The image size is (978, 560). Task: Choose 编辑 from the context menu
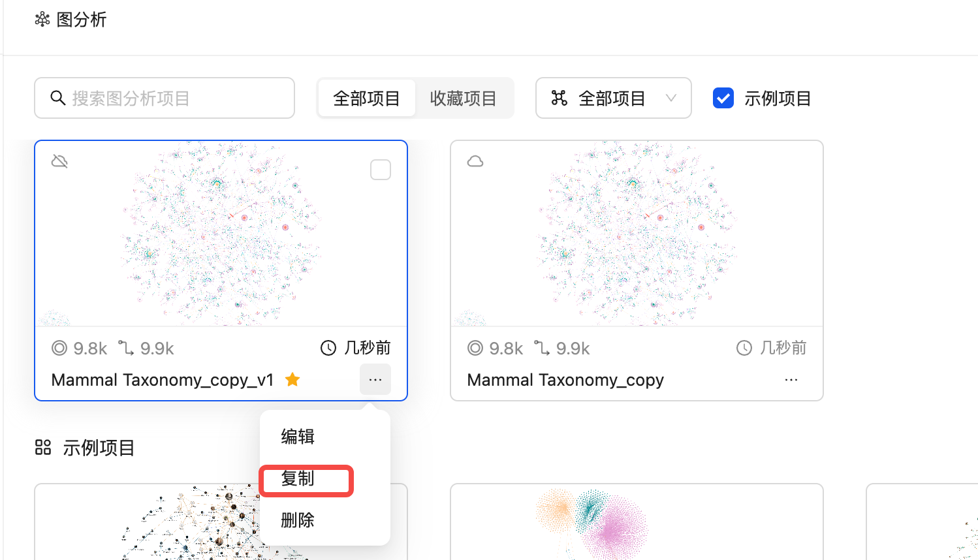tap(325, 436)
